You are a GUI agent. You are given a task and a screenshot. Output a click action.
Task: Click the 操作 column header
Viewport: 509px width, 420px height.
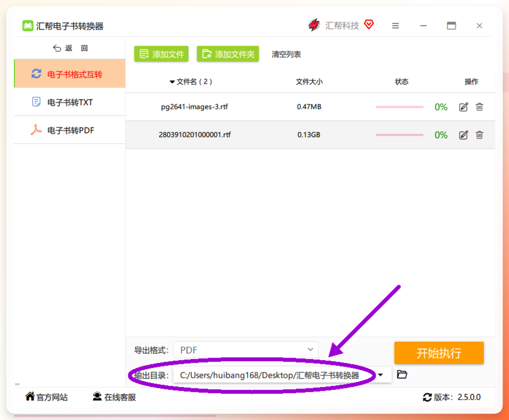(471, 81)
